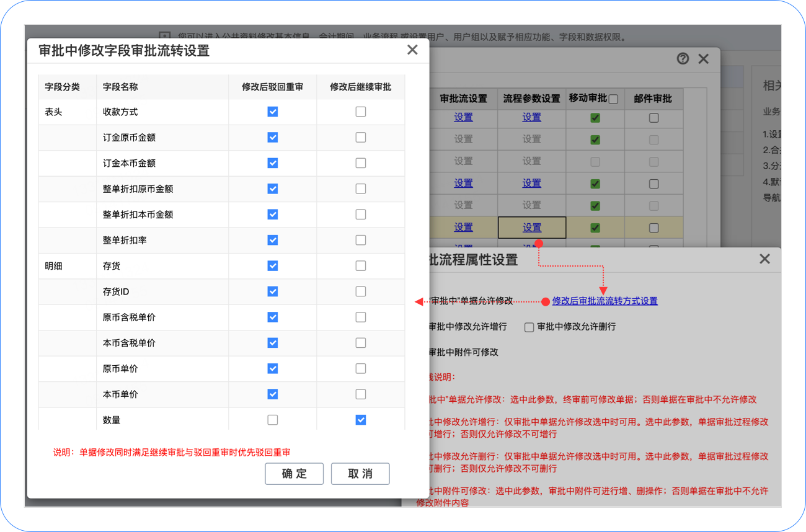Image resolution: width=806 pixels, height=532 pixels.
Task: Enable 修改后驳回重审 for 数量 row
Action: (x=273, y=420)
